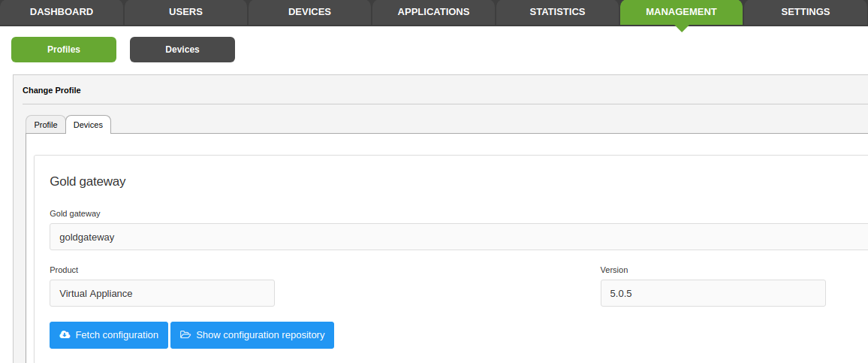Open the Dashboard navigation tab
The width and height of the screenshot is (868, 363).
coord(62,12)
